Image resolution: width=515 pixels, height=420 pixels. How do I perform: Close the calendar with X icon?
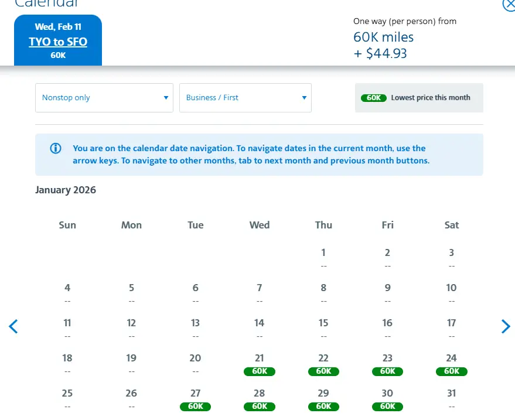tap(509, 5)
